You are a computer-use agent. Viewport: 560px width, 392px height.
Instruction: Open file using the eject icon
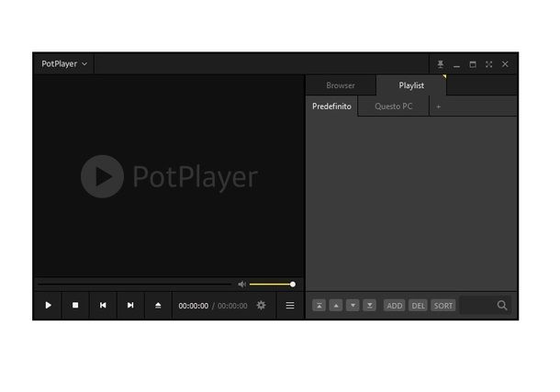pyautogui.click(x=158, y=306)
